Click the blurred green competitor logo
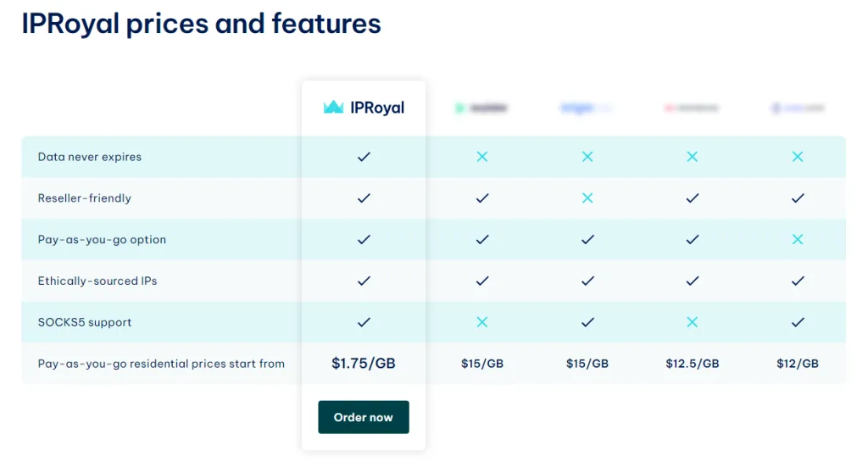 coord(481,109)
